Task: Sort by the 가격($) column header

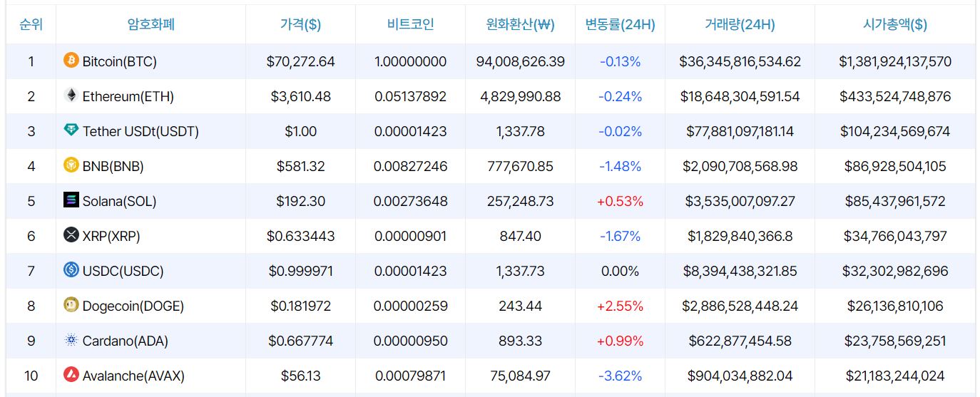Action: (x=301, y=24)
